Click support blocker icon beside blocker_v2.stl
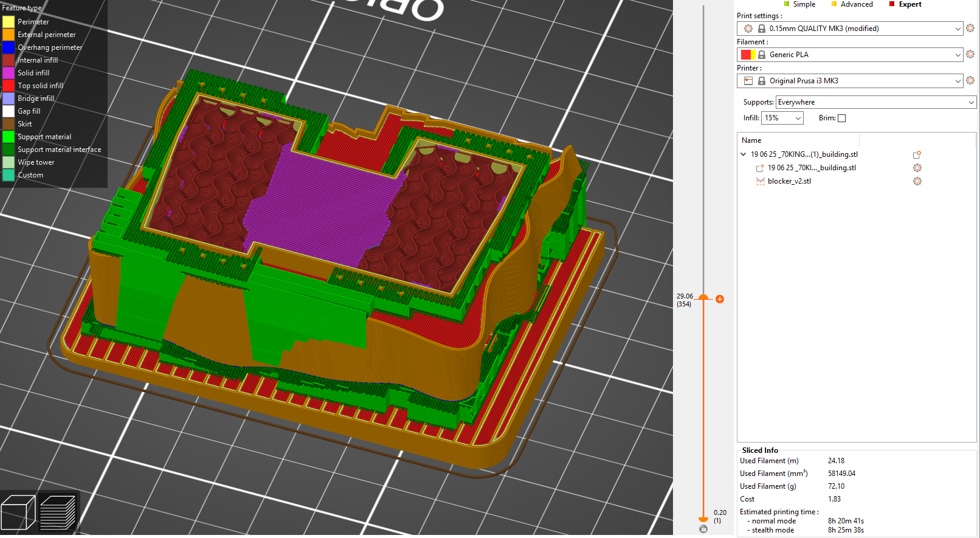Screen dimensions: 980x538 tap(760, 181)
